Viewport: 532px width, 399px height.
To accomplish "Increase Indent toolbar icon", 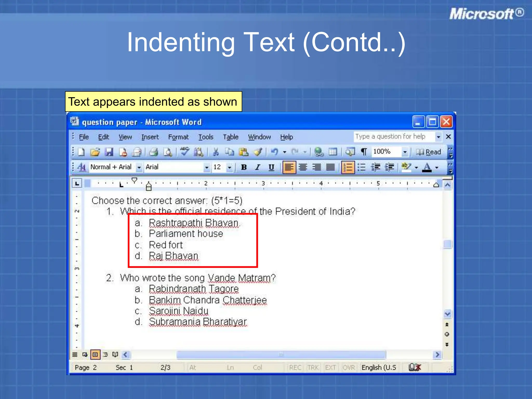I will 390,167.
